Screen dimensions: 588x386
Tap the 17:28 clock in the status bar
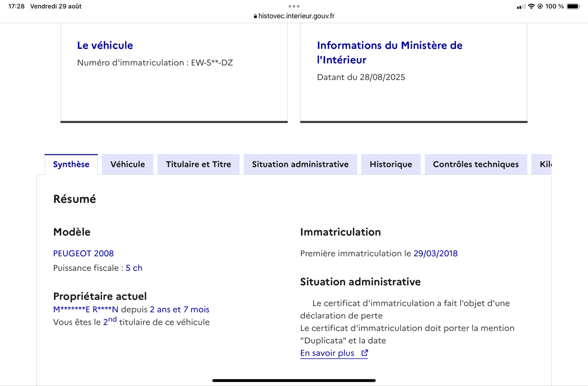tap(17, 6)
